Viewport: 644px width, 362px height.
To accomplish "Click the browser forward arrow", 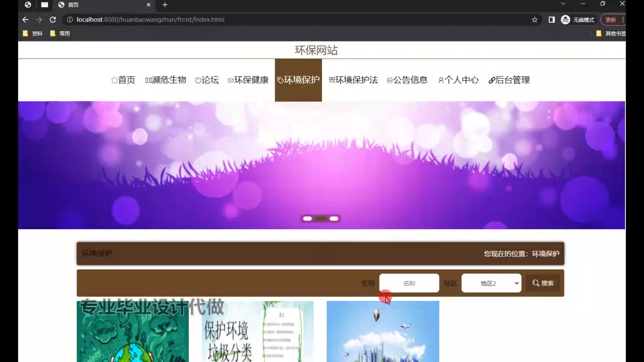I will pyautogui.click(x=39, y=20).
